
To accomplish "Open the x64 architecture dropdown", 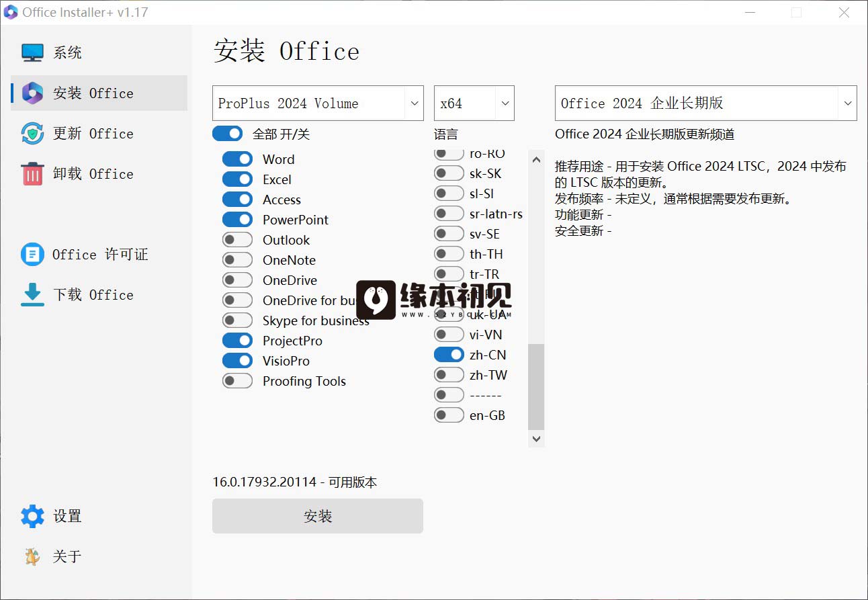I will click(x=474, y=103).
